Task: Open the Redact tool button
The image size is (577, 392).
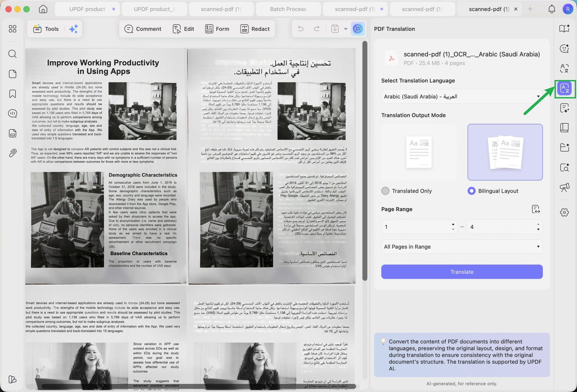Action: tap(255, 29)
